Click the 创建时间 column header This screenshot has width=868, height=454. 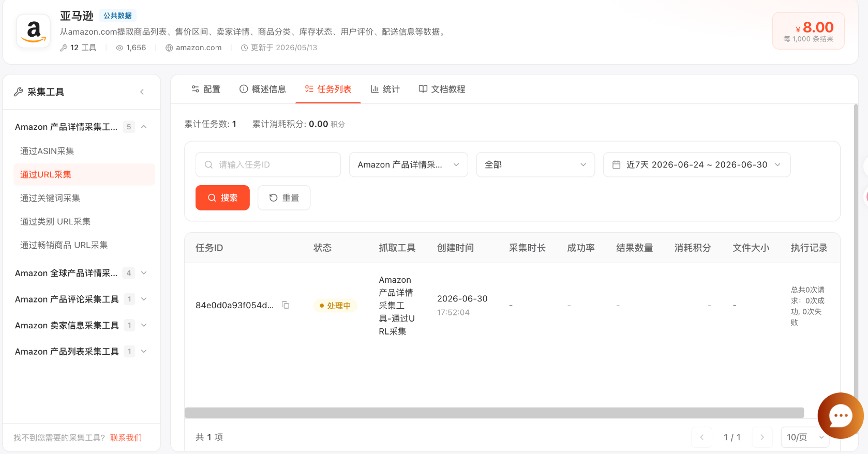(455, 248)
